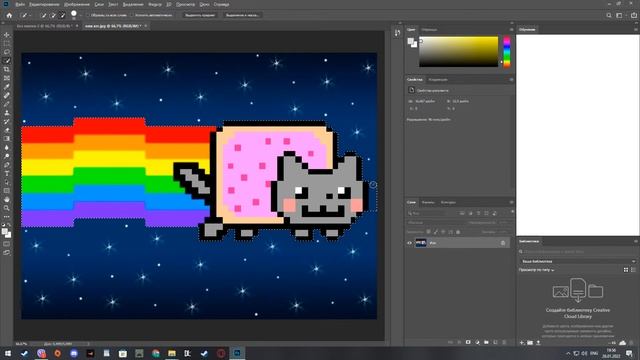Screen dimensions: 640x360
Task: Select the Zoom tool
Action: pyautogui.click(x=7, y=208)
